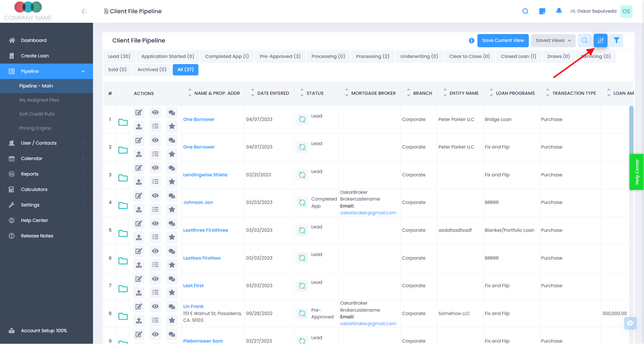644x344 pixels.
Task: Open the chat bubbles icon in row 3
Action: pyautogui.click(x=172, y=168)
